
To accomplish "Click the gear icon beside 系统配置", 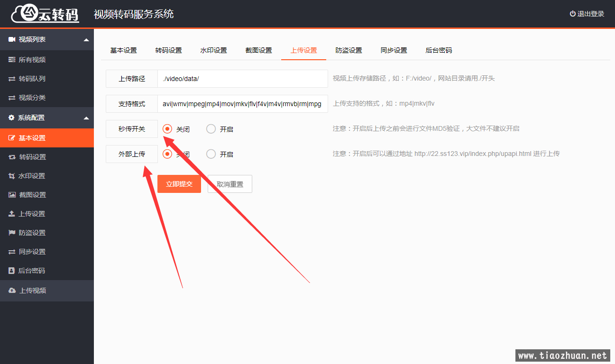I will point(12,118).
